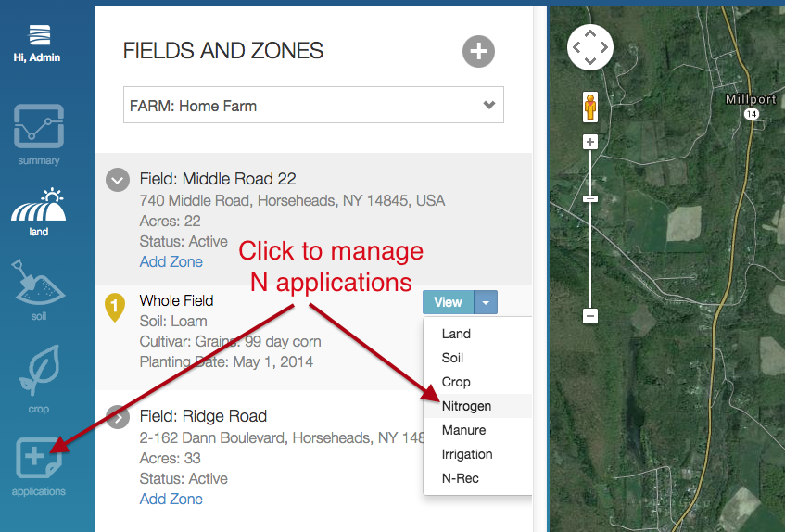
Task: Select Nitrogen from the dropdown menu
Action: coord(467,406)
